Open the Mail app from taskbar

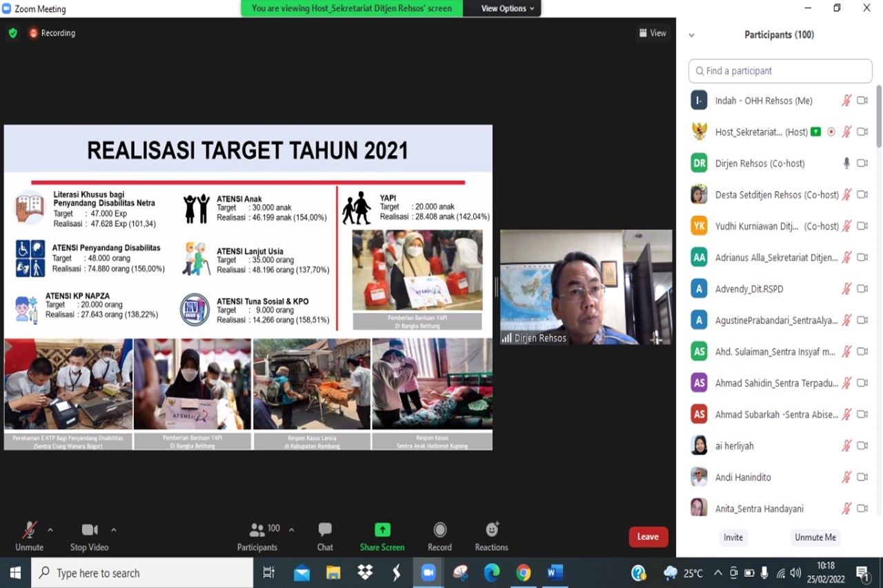(301, 573)
